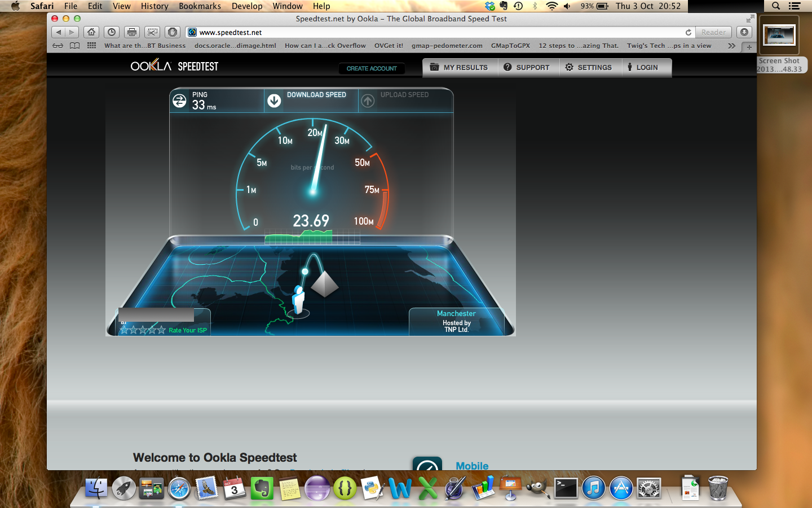Open Spotlight search magnifier in menu bar

(776, 6)
